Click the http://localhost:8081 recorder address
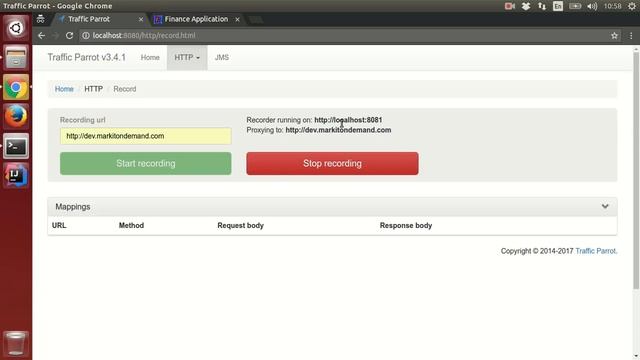 [348, 120]
